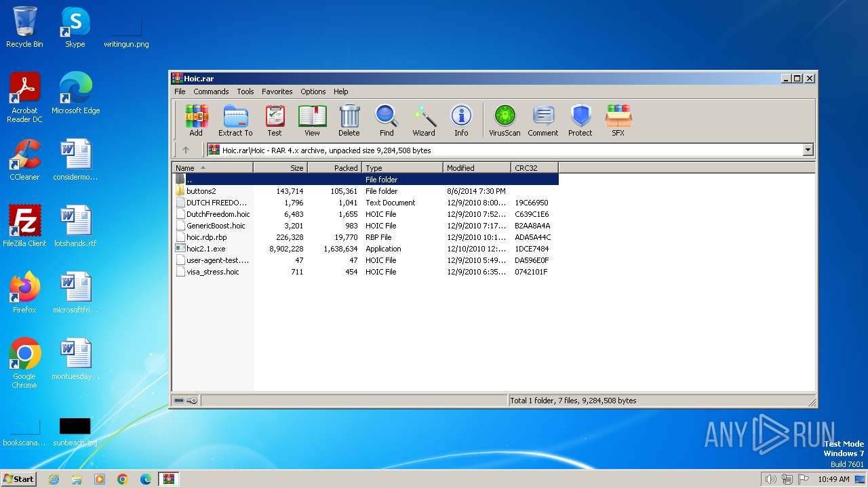Select the parent folder '..' row

point(366,180)
